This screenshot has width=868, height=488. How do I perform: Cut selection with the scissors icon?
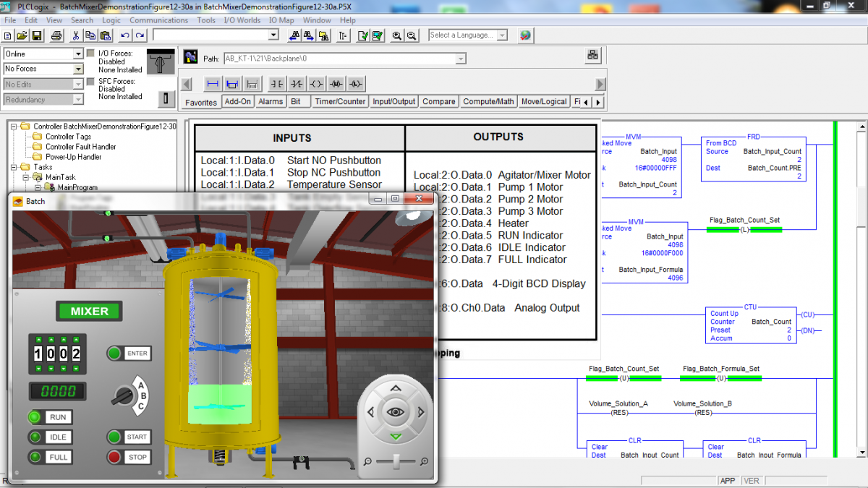75,35
